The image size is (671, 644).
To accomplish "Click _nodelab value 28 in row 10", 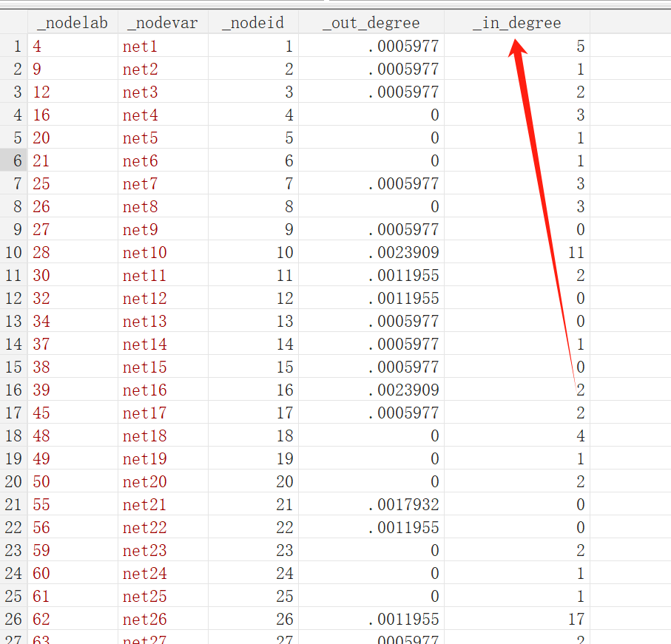I will 73,252.
